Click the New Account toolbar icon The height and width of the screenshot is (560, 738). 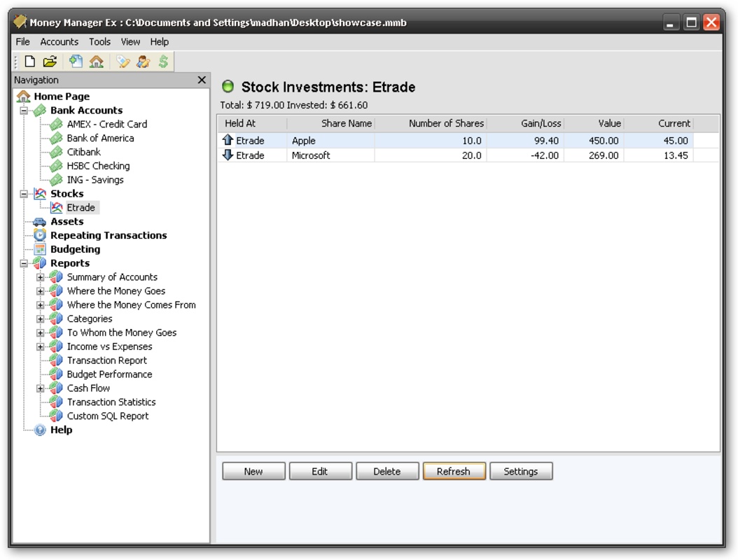point(76,62)
